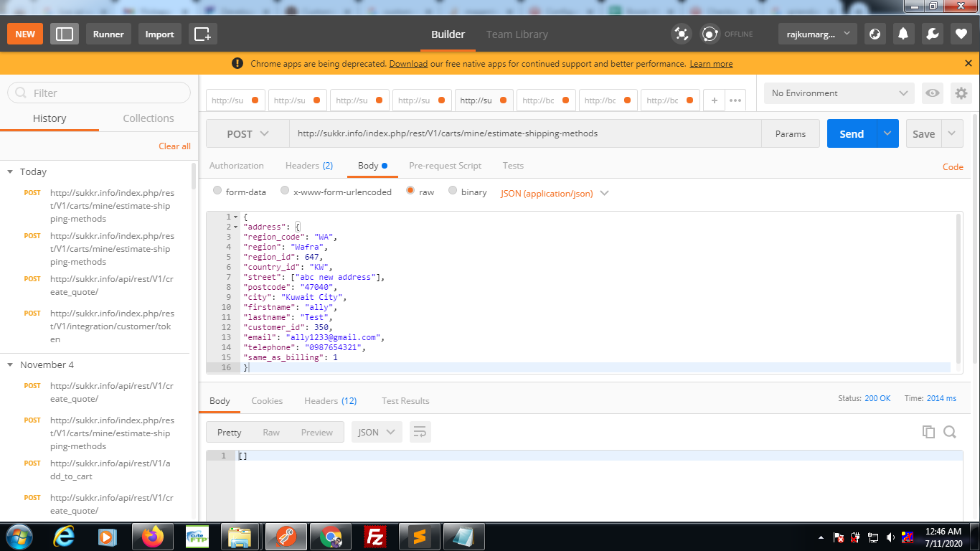Clear all request history
This screenshot has height=551, width=980.
(174, 146)
